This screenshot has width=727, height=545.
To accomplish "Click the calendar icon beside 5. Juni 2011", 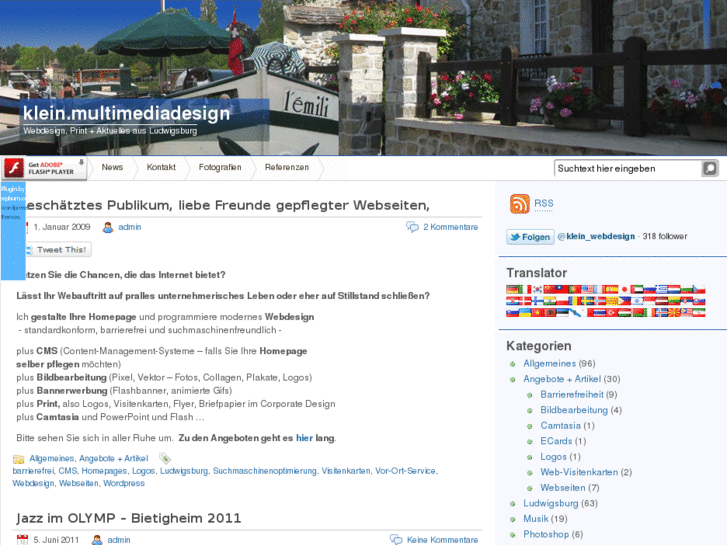I will pos(22,540).
